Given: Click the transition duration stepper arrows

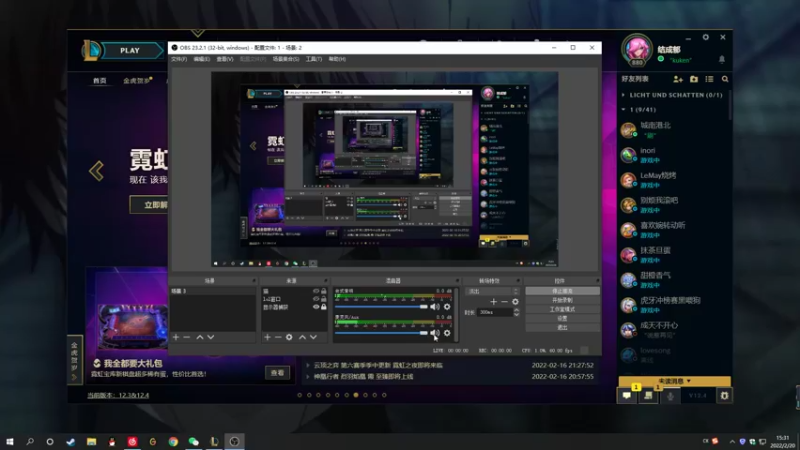Looking at the screenshot, I should tap(516, 312).
